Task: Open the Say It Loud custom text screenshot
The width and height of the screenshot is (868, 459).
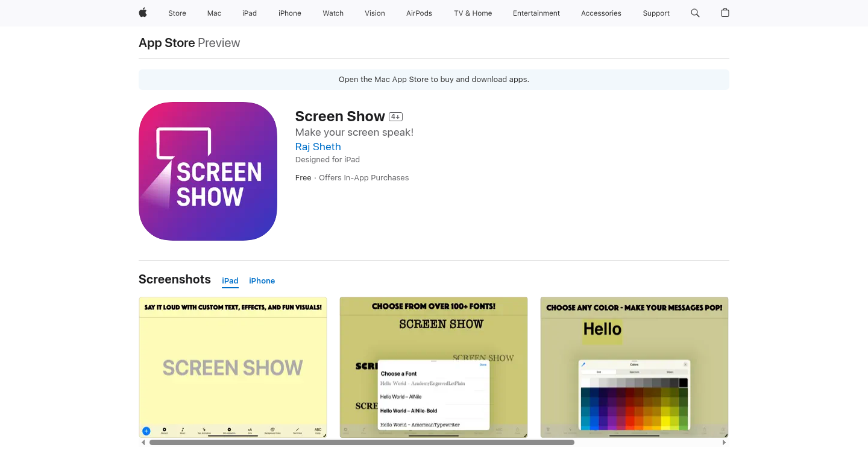Action: tap(233, 367)
